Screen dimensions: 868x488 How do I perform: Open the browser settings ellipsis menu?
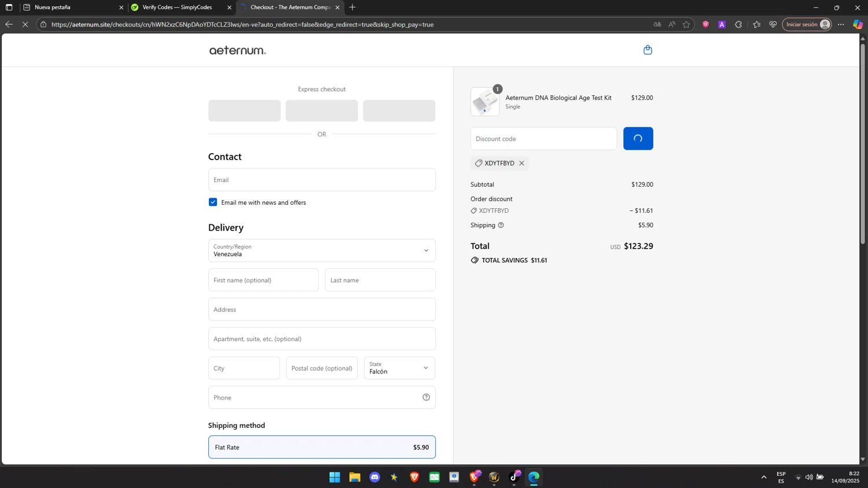(841, 24)
